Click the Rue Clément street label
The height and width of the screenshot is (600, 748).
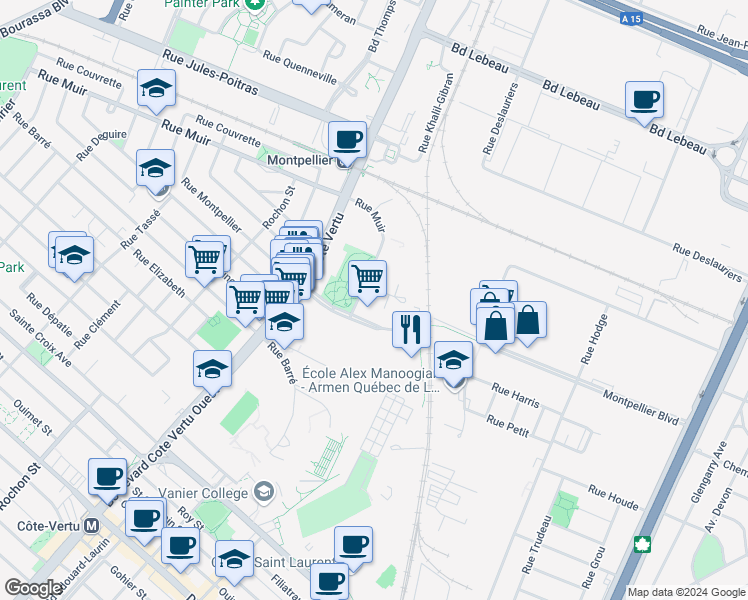pyautogui.click(x=97, y=324)
